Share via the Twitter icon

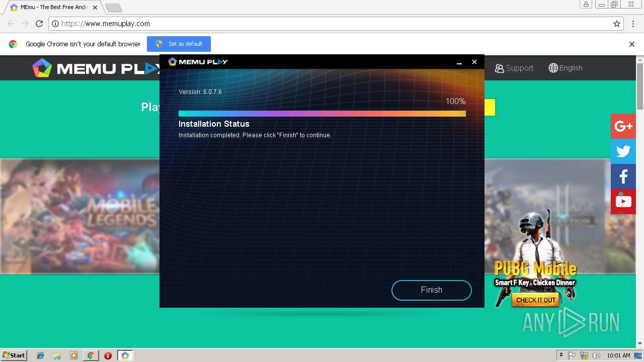point(623,151)
